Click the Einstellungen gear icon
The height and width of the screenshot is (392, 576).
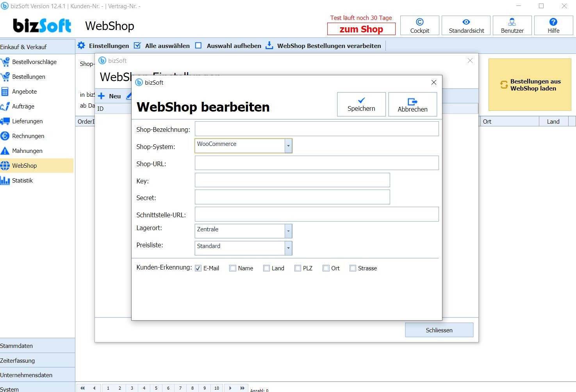pos(81,46)
